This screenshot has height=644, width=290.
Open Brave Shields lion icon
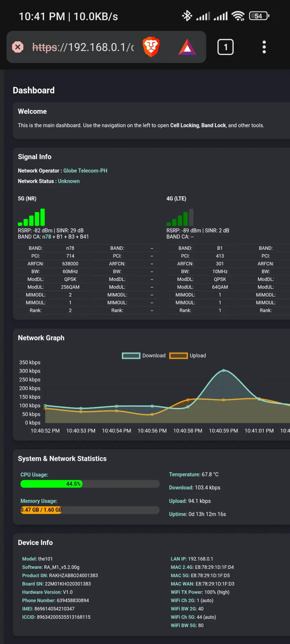(151, 47)
